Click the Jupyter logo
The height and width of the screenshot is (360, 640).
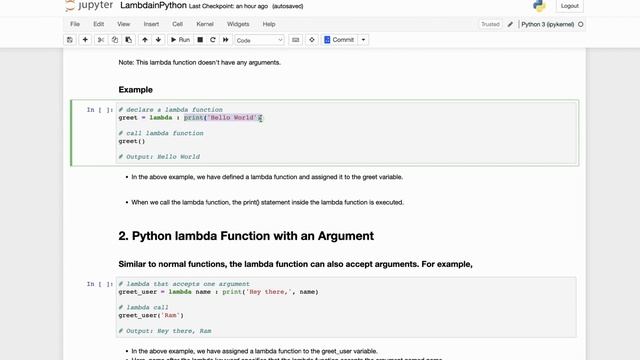click(89, 6)
